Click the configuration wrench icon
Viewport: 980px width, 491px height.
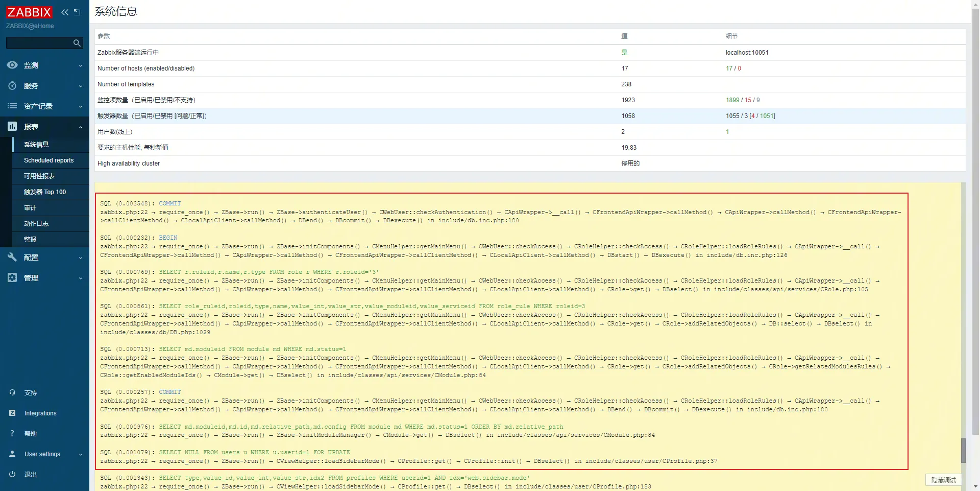pos(12,258)
